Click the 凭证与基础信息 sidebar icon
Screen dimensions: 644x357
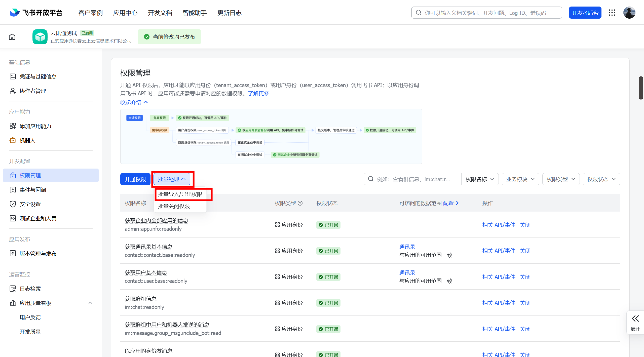tap(13, 76)
